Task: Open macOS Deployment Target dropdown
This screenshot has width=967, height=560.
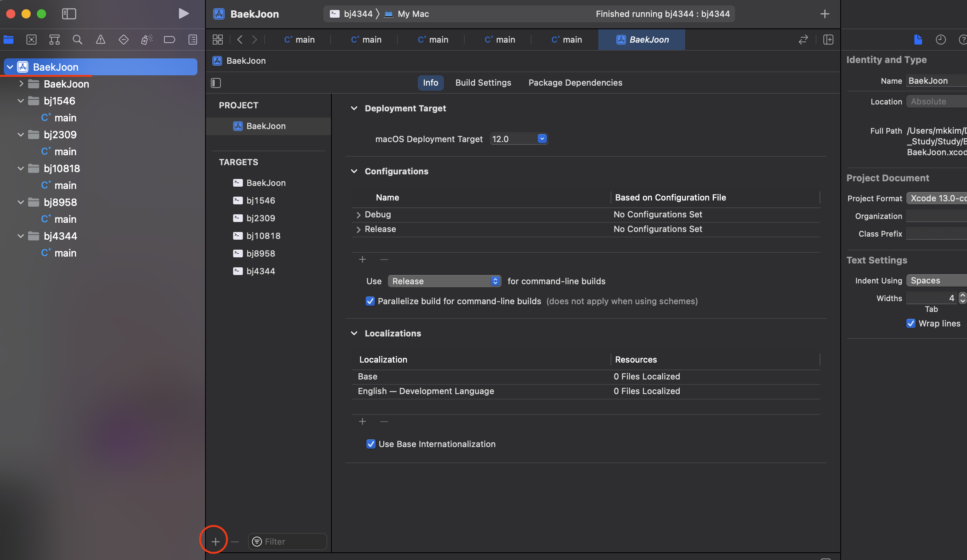Action: [x=542, y=139]
